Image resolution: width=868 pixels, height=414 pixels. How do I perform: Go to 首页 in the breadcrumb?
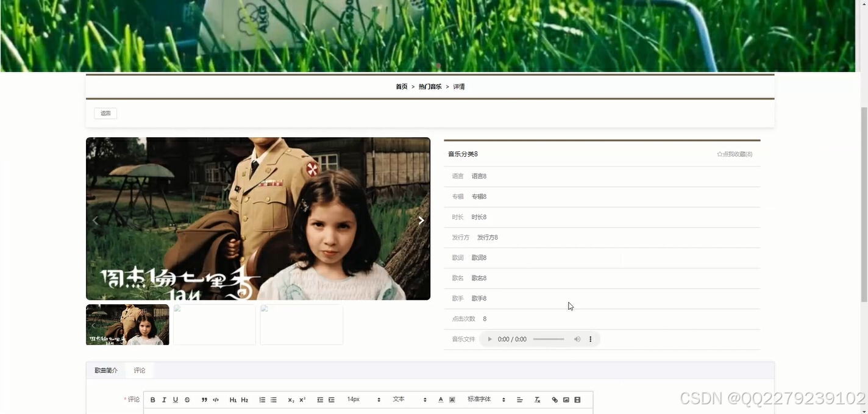(x=402, y=87)
